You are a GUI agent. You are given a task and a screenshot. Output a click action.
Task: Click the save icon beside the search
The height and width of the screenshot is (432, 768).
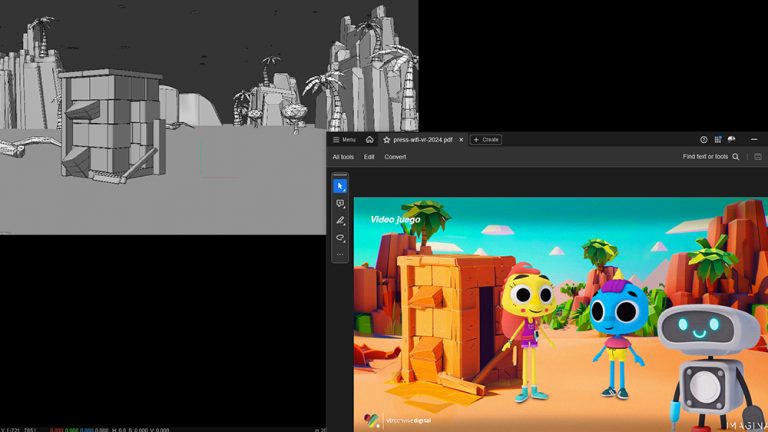click(x=758, y=157)
